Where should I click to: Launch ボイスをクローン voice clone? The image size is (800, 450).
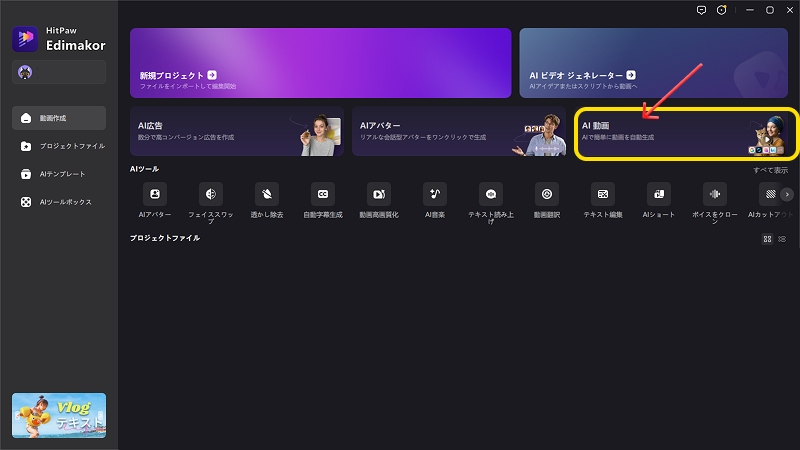(x=715, y=194)
